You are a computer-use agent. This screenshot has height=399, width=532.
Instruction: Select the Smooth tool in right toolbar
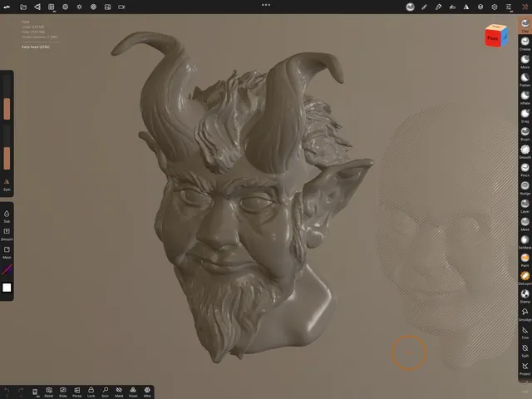525,151
